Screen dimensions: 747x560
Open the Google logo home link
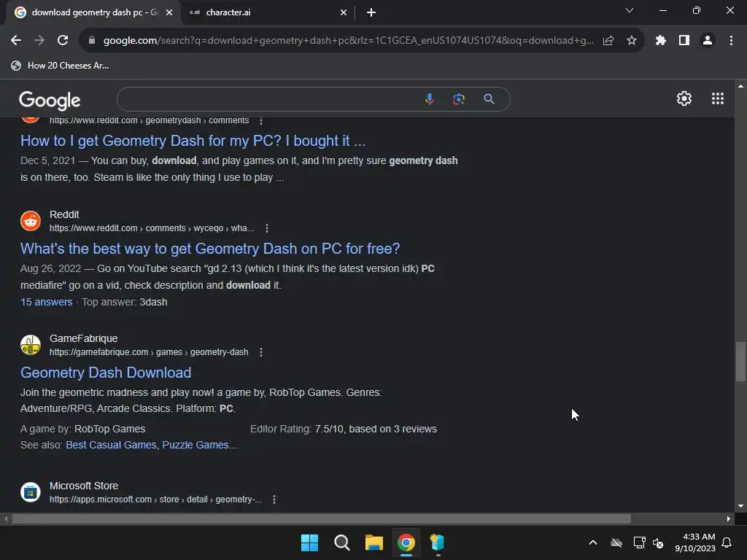[x=50, y=100]
